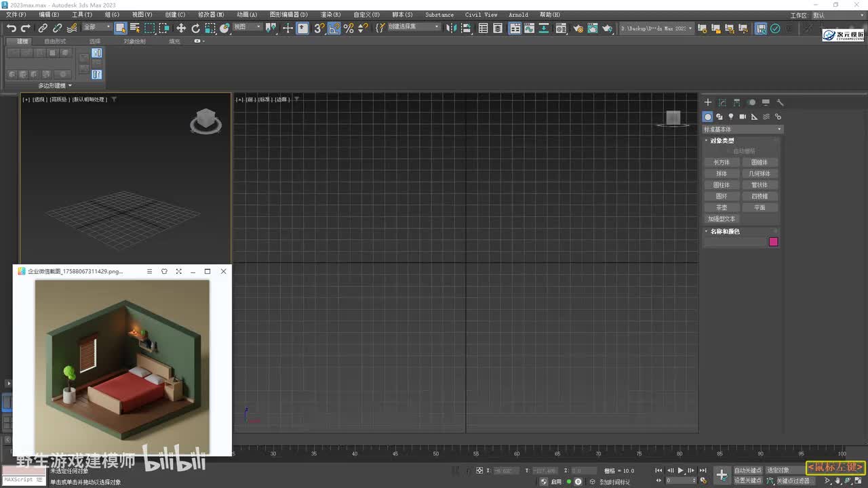Open the selection filter dropdown showing 全部

97,27
